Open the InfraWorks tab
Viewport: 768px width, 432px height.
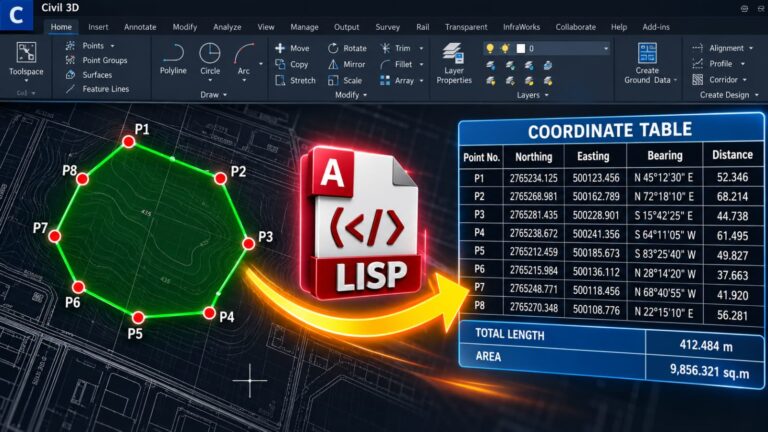click(521, 27)
